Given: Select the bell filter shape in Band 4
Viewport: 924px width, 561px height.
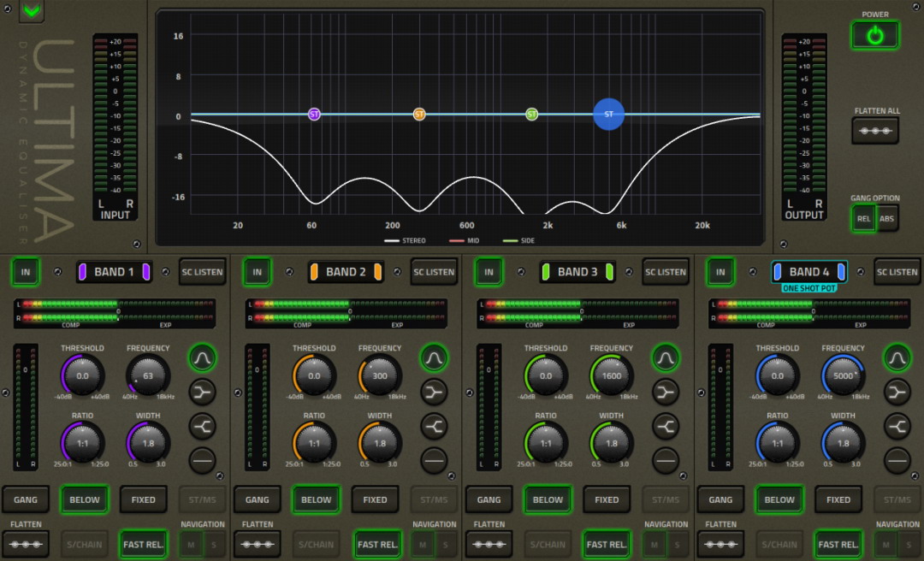Looking at the screenshot, I should 897,357.
